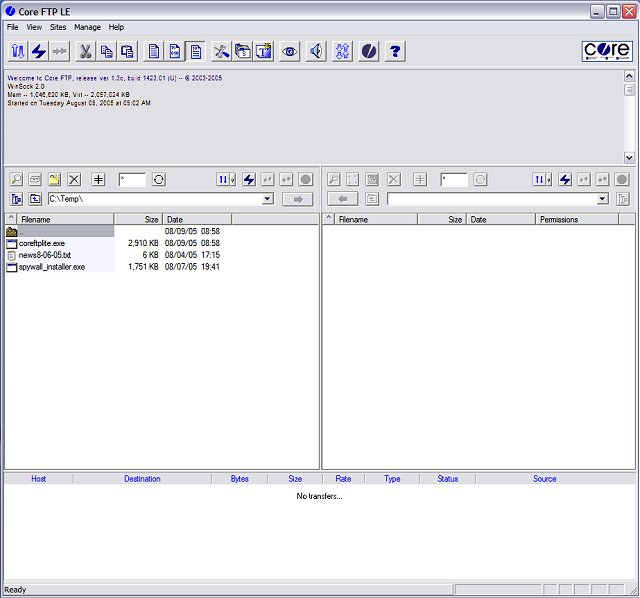The height and width of the screenshot is (598, 640).
Task: Open the Manage menu
Action: pyautogui.click(x=87, y=27)
